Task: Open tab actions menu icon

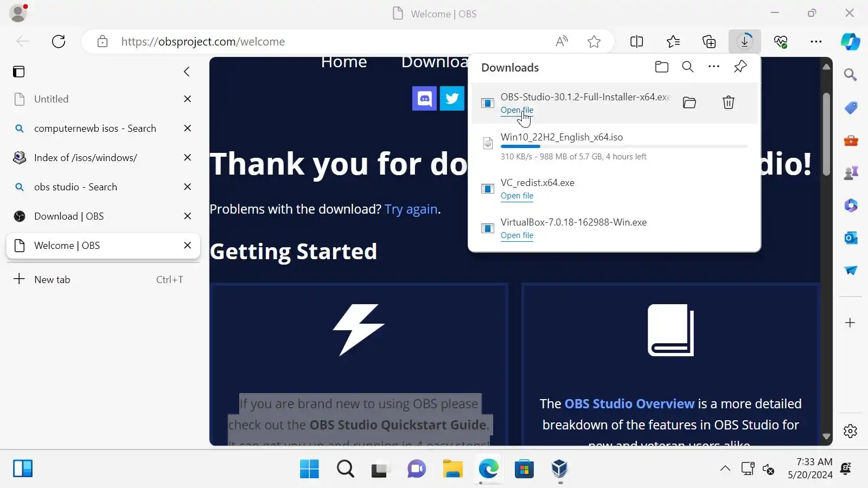Action: pyautogui.click(x=19, y=72)
